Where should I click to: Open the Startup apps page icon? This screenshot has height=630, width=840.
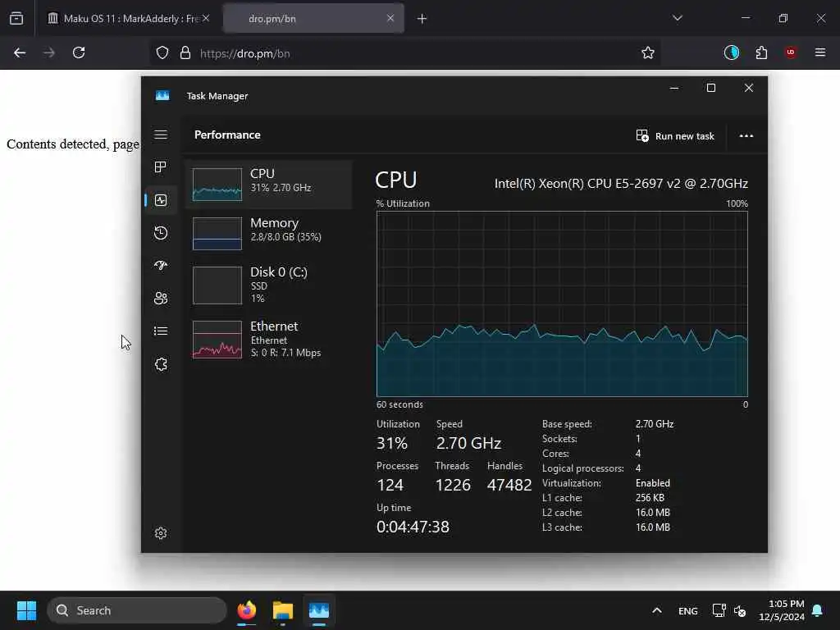tap(161, 266)
